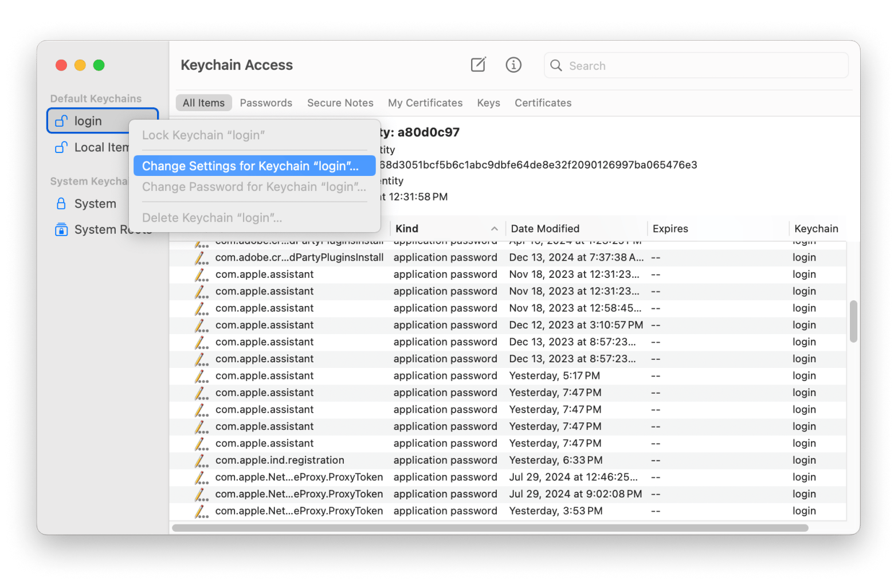Sort by the Kind column arrow
The height and width of the screenshot is (588, 894).
pyautogui.click(x=494, y=229)
